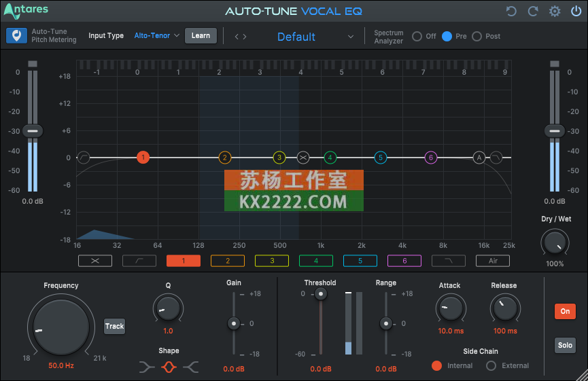Click the Gain slider handle

pyautogui.click(x=234, y=323)
